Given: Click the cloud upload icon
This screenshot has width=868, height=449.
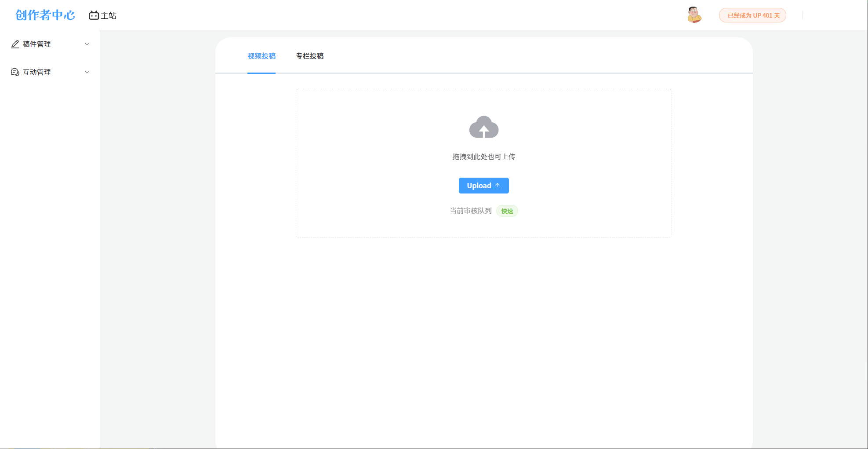Looking at the screenshot, I should [x=484, y=127].
